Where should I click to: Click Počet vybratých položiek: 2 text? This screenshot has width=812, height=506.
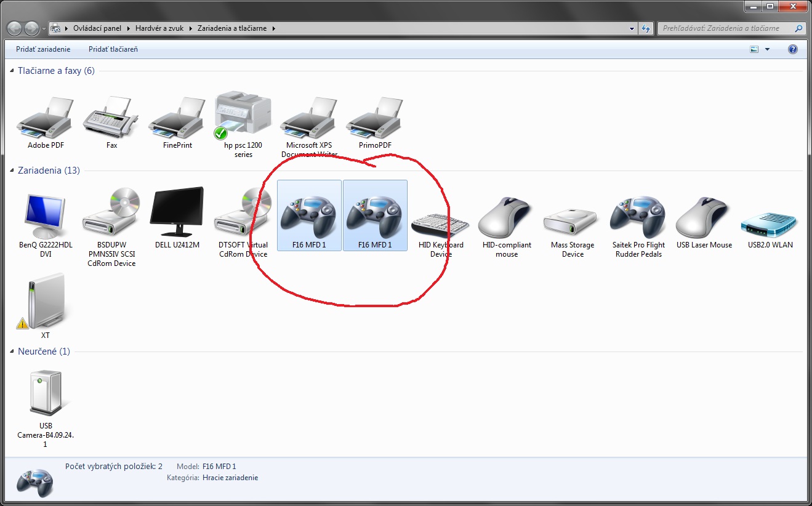[x=114, y=467]
